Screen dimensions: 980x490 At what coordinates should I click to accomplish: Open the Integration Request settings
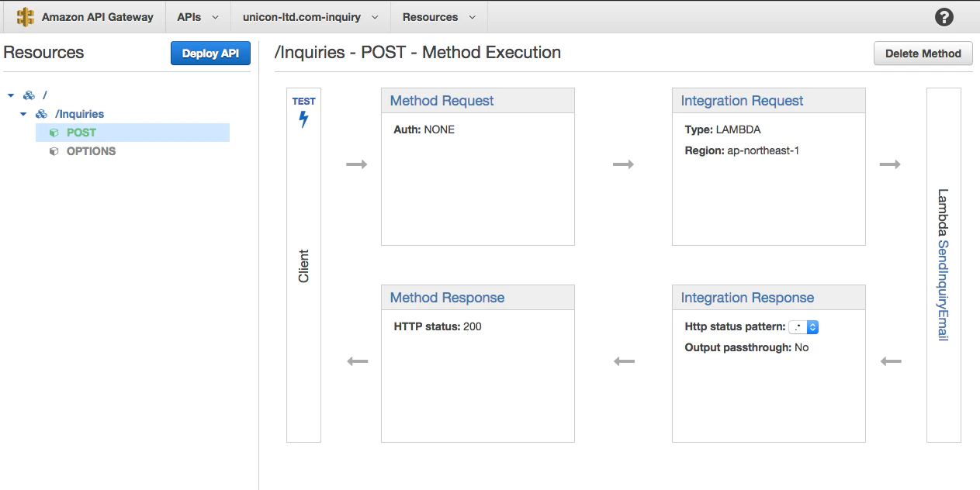(x=742, y=101)
